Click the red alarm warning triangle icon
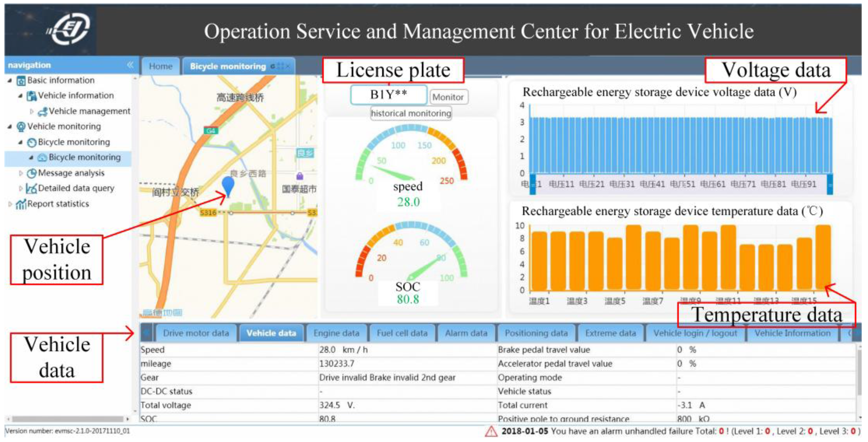This screenshot has width=868, height=442. coord(491,432)
